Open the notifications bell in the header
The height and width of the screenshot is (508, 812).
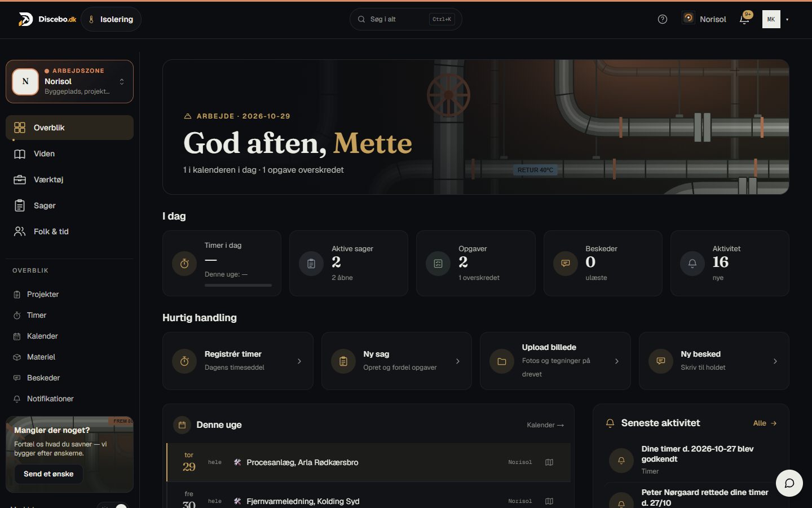(744, 19)
